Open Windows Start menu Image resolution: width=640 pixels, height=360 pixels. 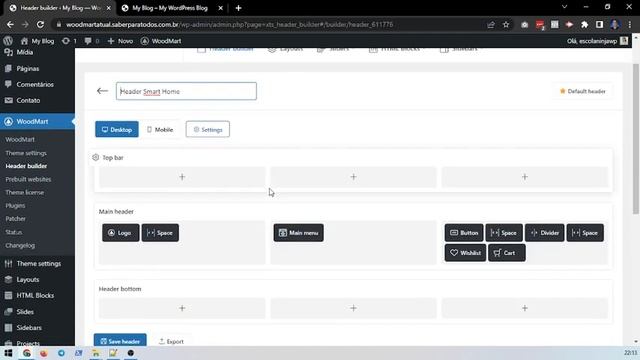pyautogui.click(x=8, y=353)
